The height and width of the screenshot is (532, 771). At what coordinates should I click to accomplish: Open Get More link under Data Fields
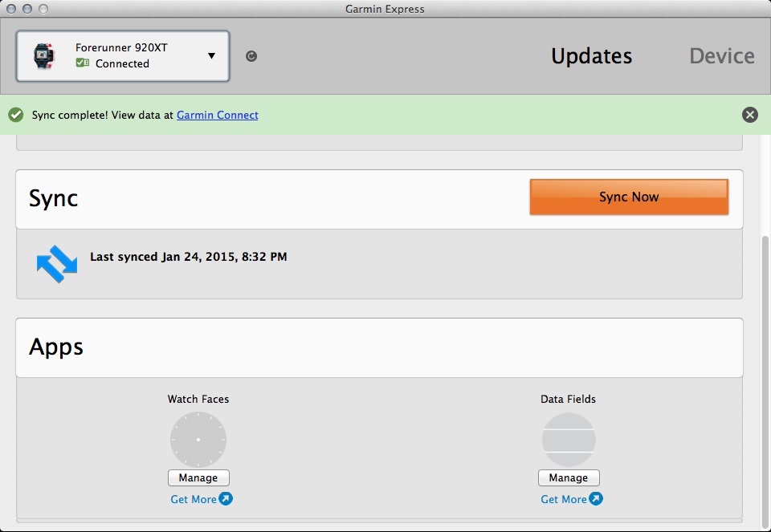(564, 499)
